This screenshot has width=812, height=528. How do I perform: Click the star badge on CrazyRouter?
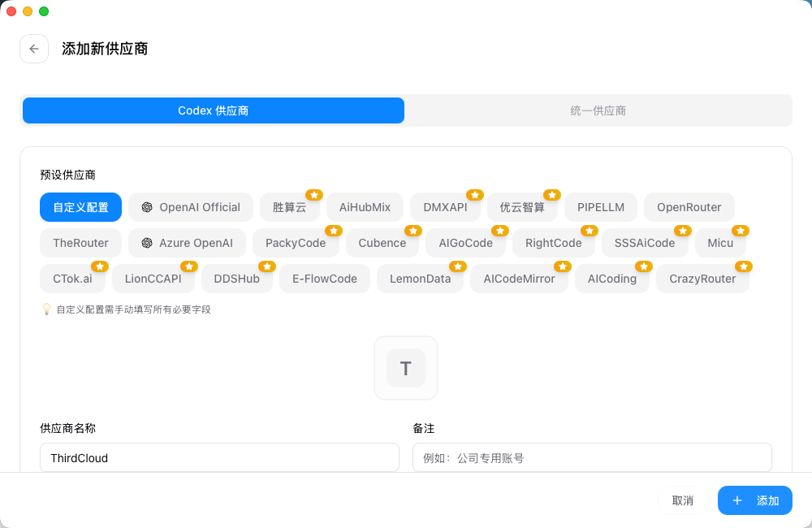pos(744,266)
